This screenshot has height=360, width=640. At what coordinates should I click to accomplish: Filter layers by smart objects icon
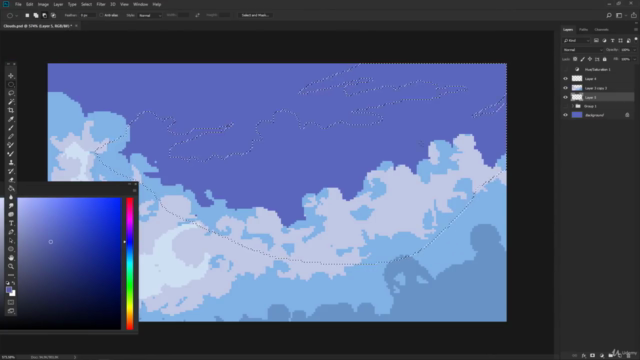[x=629, y=40]
